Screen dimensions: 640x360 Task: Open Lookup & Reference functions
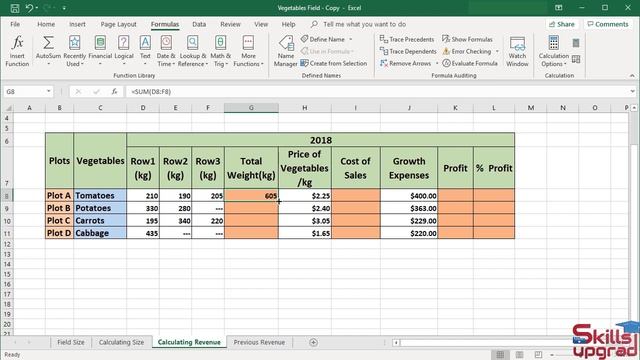pos(193,51)
